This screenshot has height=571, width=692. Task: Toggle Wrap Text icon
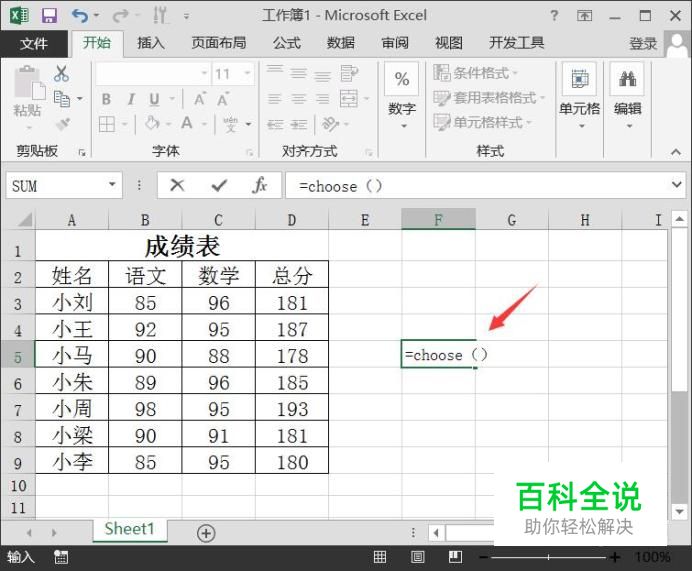tap(349, 73)
